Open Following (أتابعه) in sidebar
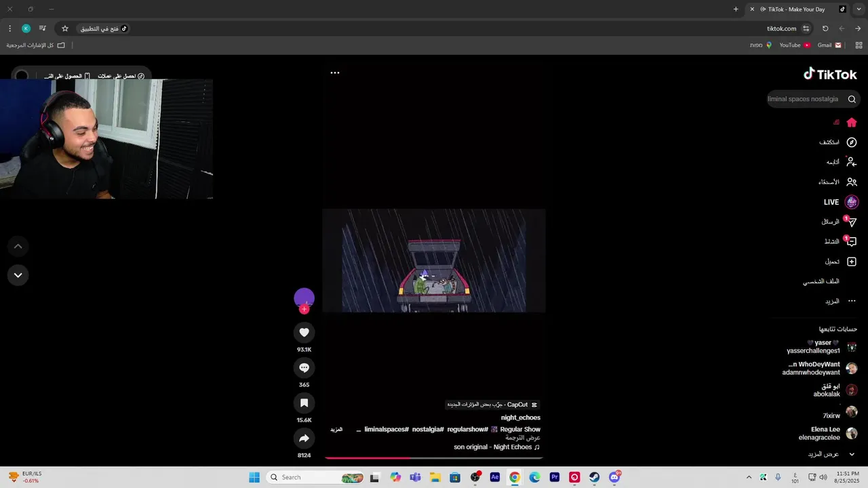 841,162
